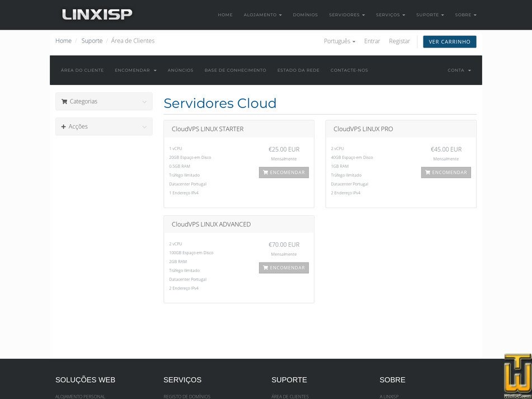Click the 1 vCPU spec line
The height and width of the screenshot is (399, 532).
point(176,149)
